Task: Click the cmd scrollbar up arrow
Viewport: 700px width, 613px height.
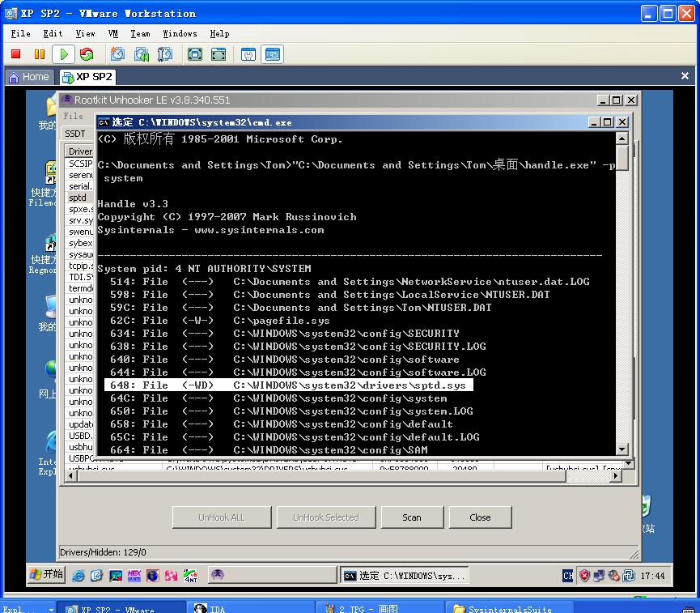Action: tap(622, 138)
